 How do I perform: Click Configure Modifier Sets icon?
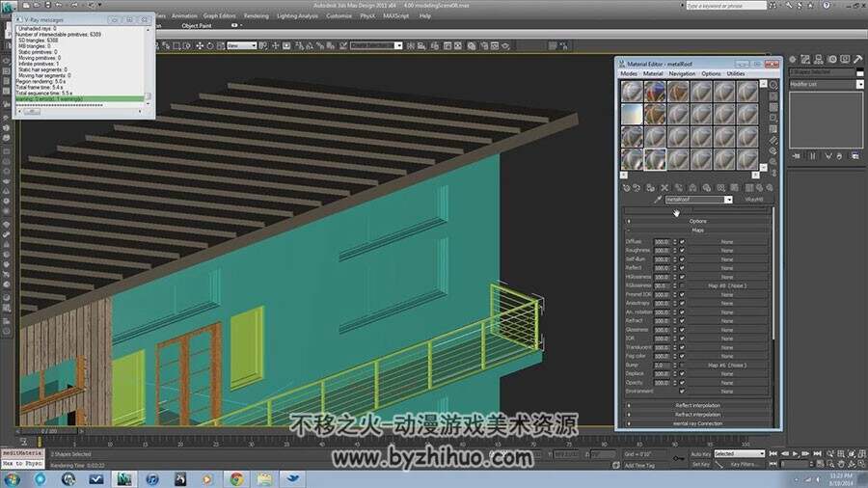coord(854,156)
